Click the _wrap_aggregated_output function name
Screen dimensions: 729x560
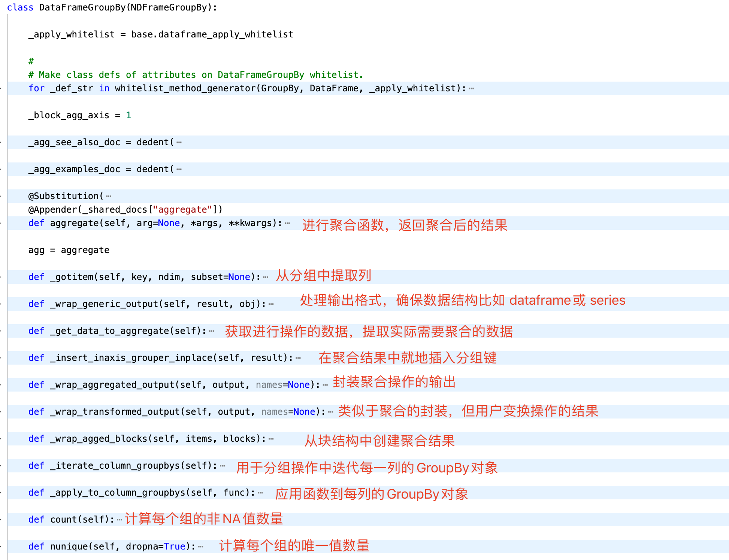112,385
